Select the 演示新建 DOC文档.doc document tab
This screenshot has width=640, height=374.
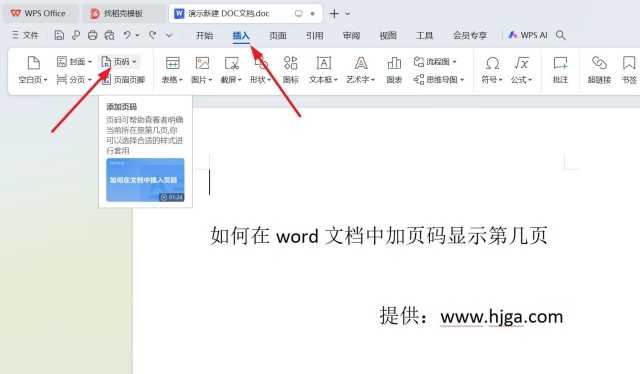229,13
